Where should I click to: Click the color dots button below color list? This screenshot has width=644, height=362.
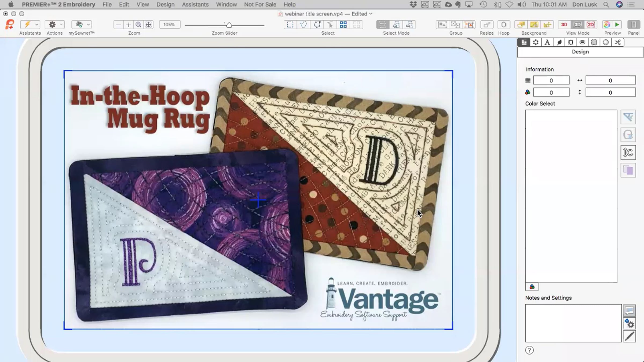pyautogui.click(x=532, y=287)
